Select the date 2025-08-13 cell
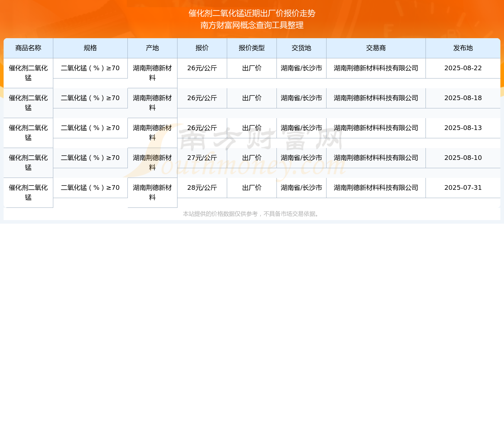Image resolution: width=504 pixels, height=434 pixels. tap(463, 128)
